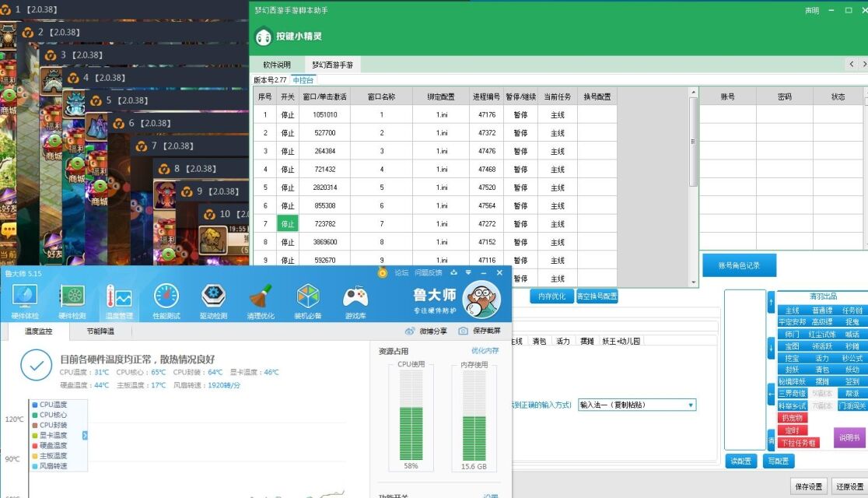Click the 清空换号配置 button
Viewport: 868px width, 498px height.
point(597,296)
